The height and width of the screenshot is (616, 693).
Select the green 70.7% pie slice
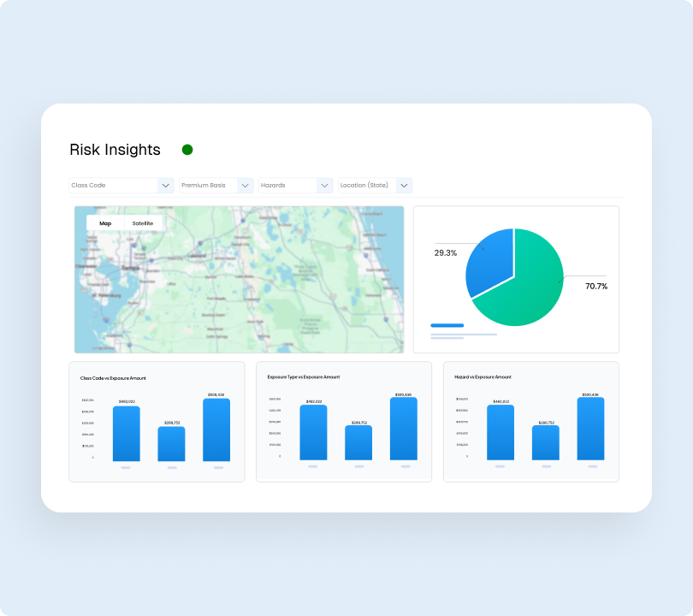coord(532,287)
